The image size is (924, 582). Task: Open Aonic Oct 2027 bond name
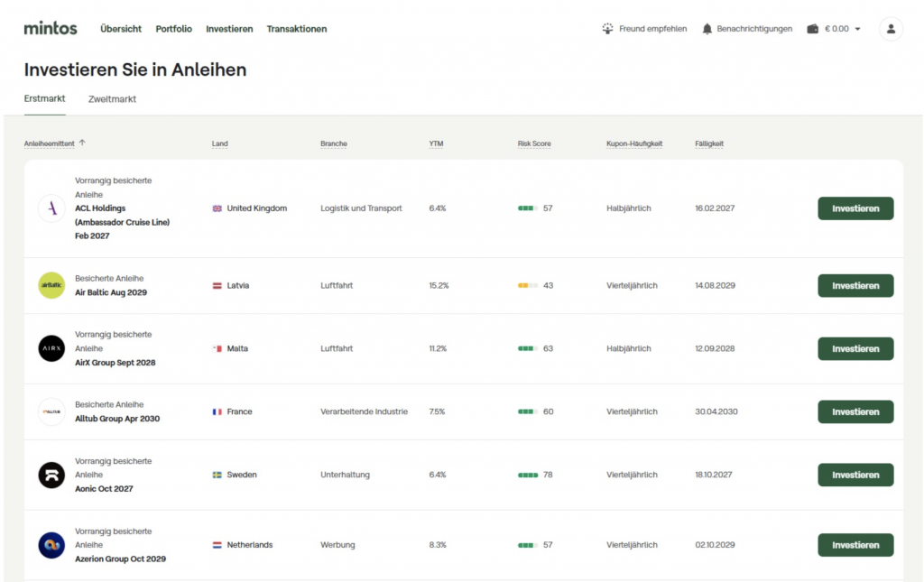coord(104,488)
